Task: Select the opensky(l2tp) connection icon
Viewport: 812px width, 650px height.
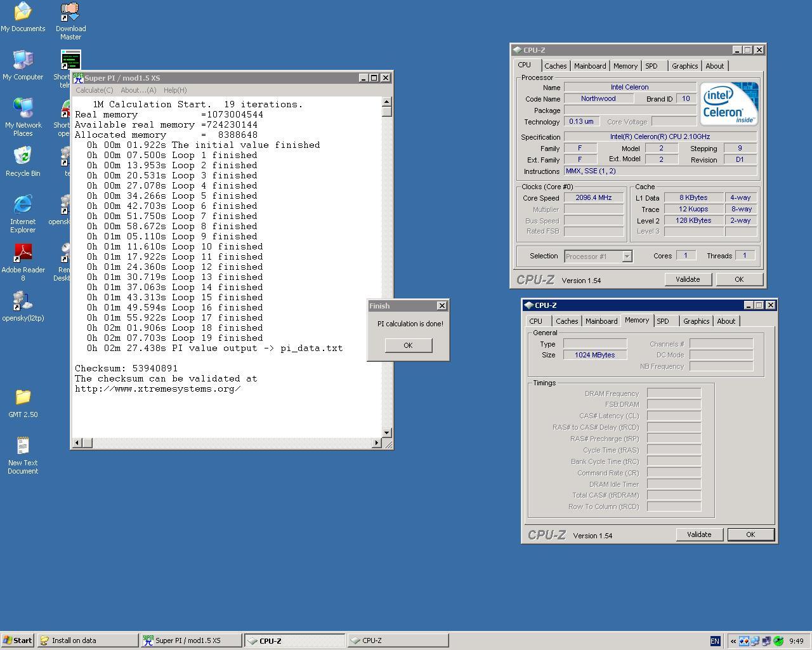Action: [x=23, y=307]
